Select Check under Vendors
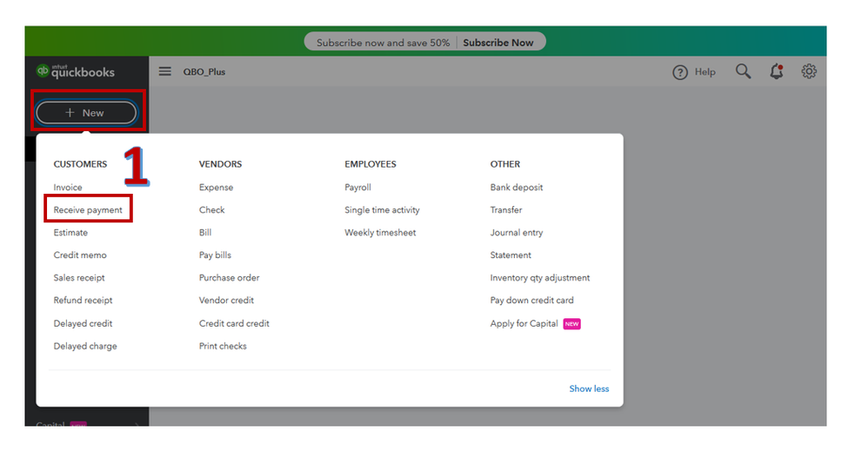 [211, 209]
